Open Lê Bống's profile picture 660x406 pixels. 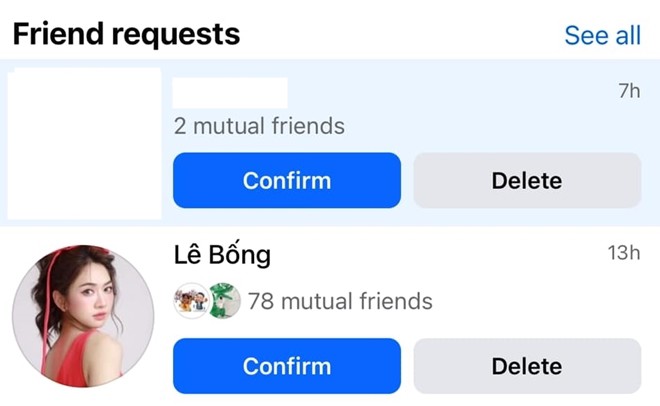click(x=83, y=316)
